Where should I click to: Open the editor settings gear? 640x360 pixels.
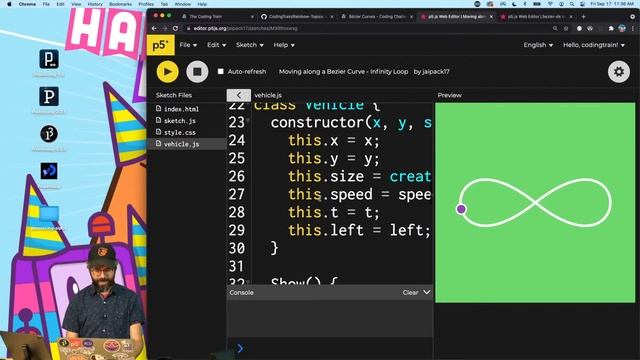[619, 71]
